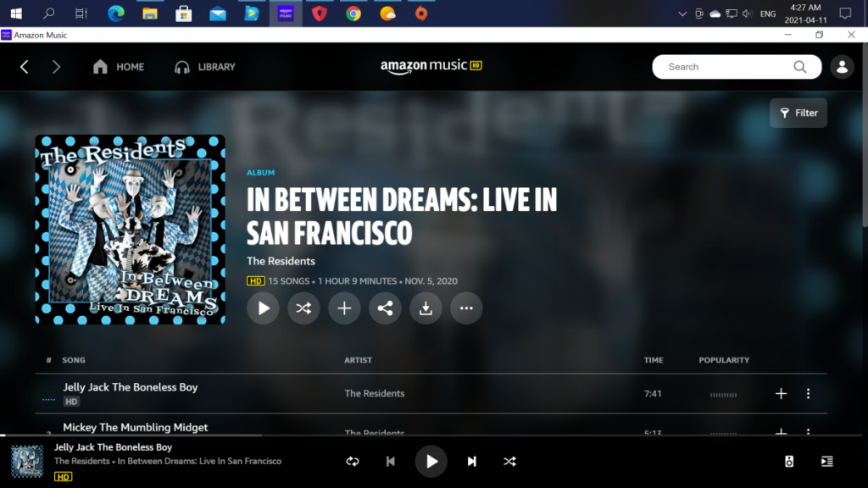Sort by the Time column header
This screenshot has width=868, height=488.
point(654,360)
